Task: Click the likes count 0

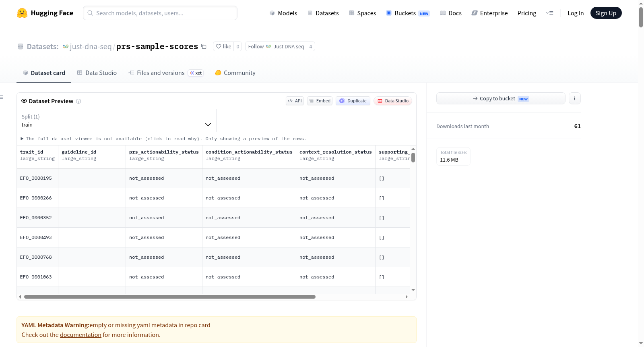Action: pos(238,46)
